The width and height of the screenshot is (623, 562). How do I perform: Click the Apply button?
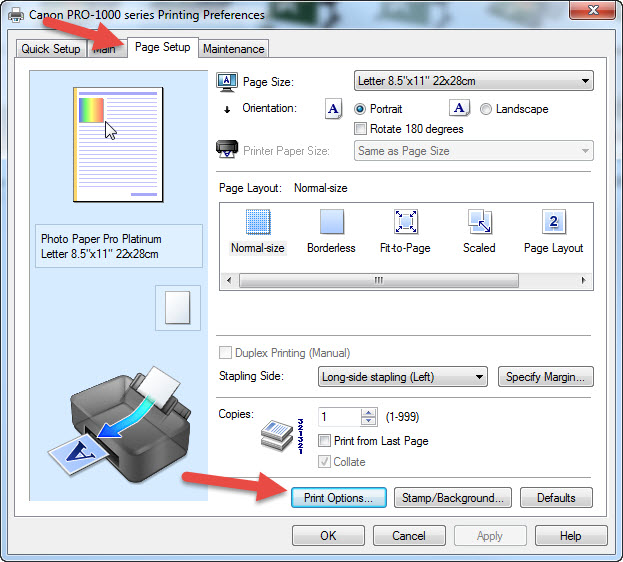point(490,536)
